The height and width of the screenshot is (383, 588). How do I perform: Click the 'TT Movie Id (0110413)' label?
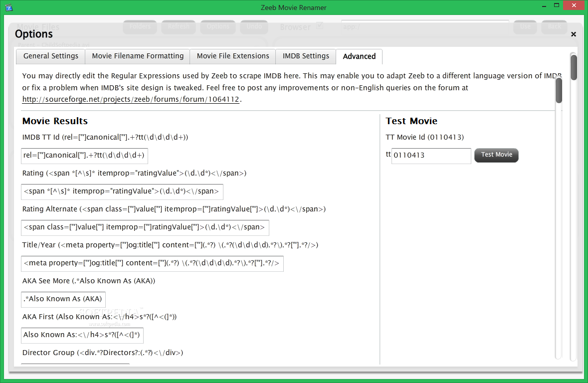point(425,137)
